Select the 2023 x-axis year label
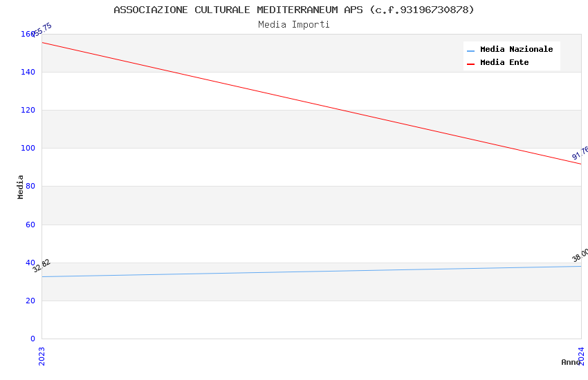588x380 pixels. click(x=42, y=357)
